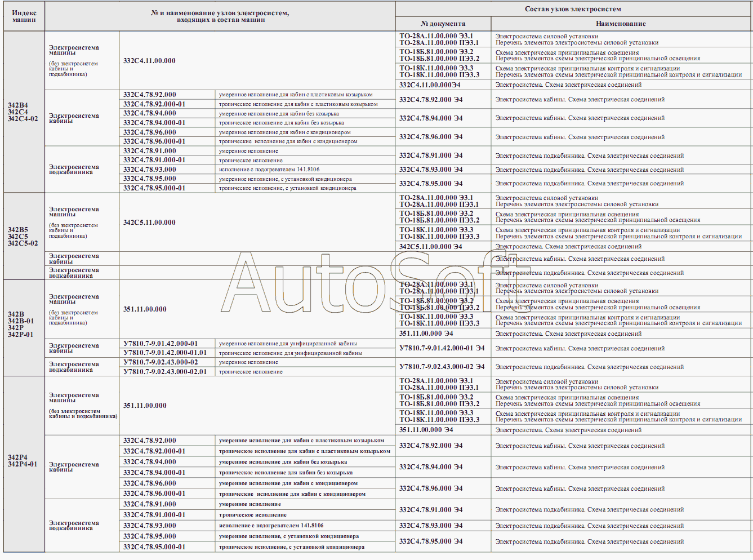The height and width of the screenshot is (560, 753).
Task: Select 'ТО-18К.11.00.000 Э3.3' in the 342Р4 section
Action: click(x=436, y=413)
